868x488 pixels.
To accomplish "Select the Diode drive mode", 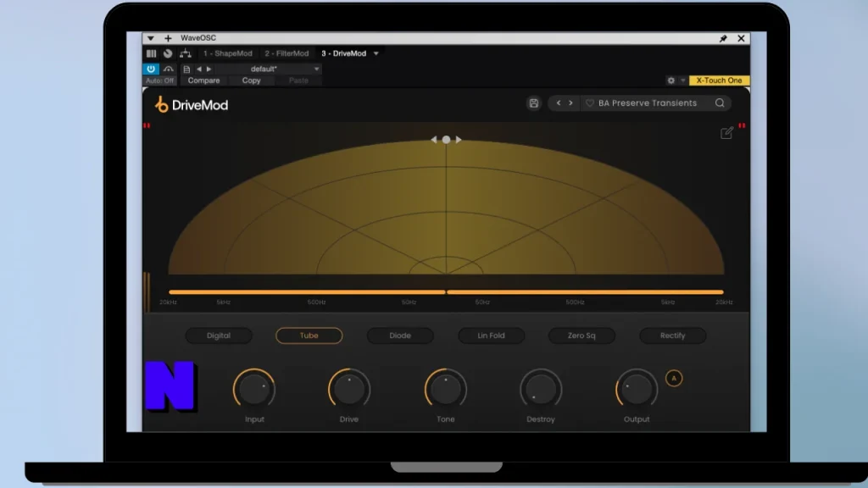I will (x=400, y=335).
